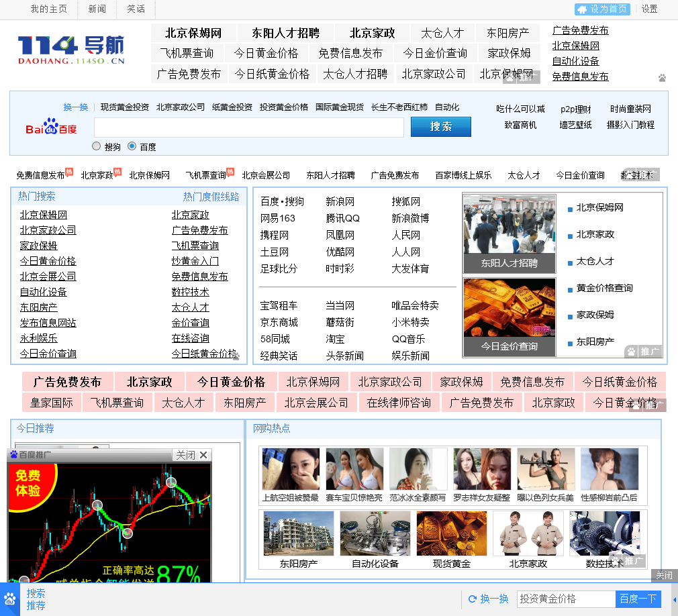
Task: Click the blue 搜索 button
Action: [x=440, y=127]
